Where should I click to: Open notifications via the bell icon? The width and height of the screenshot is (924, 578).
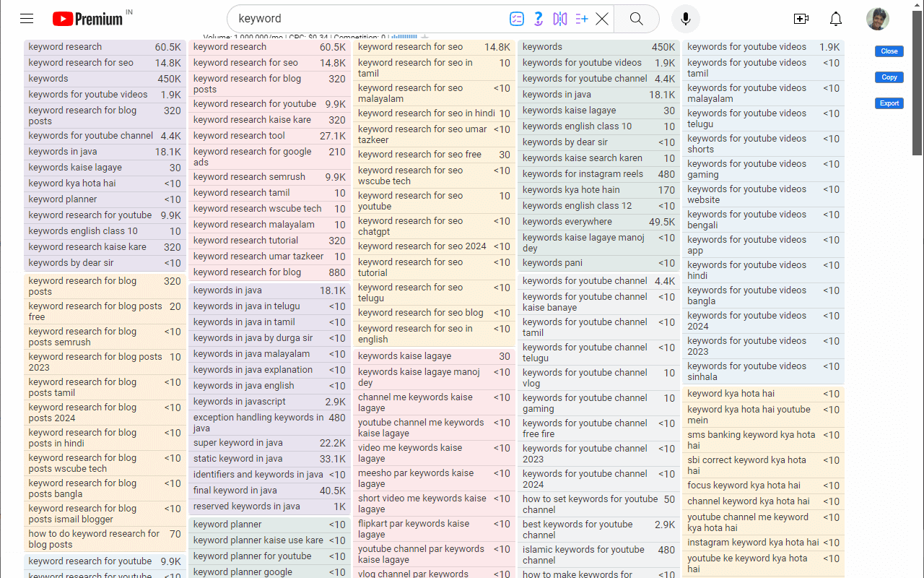click(x=835, y=19)
